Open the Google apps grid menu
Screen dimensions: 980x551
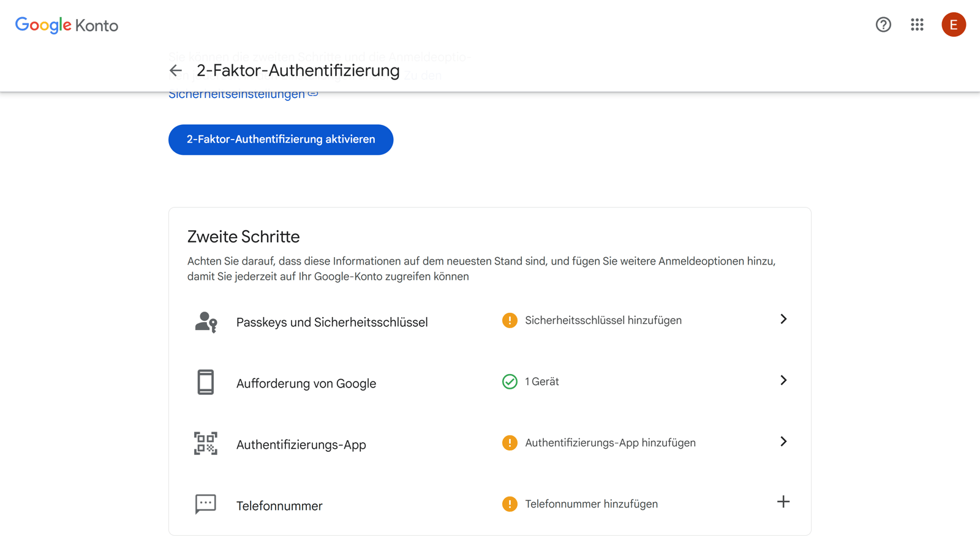tap(917, 24)
